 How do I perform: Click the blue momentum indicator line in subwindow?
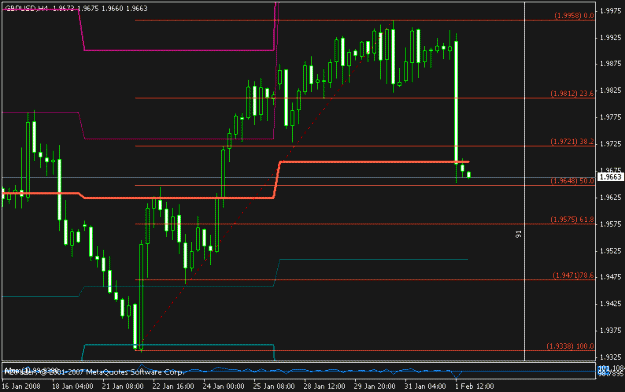coord(299,371)
